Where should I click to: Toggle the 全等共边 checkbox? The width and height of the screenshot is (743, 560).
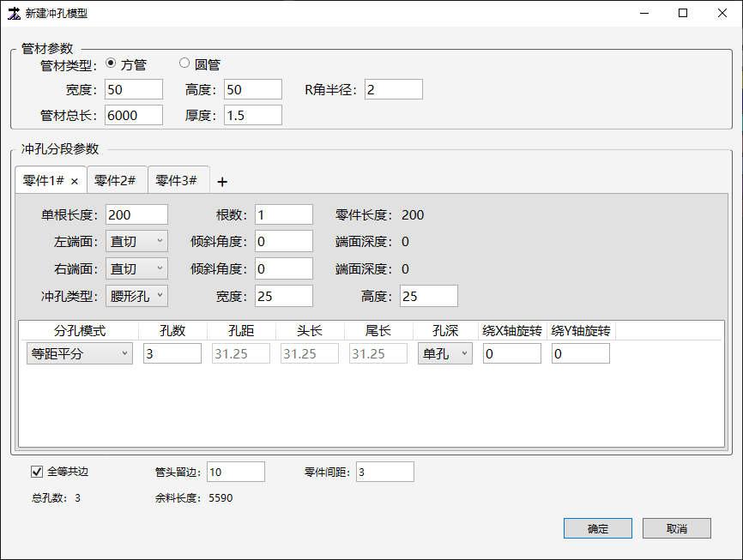tap(37, 471)
